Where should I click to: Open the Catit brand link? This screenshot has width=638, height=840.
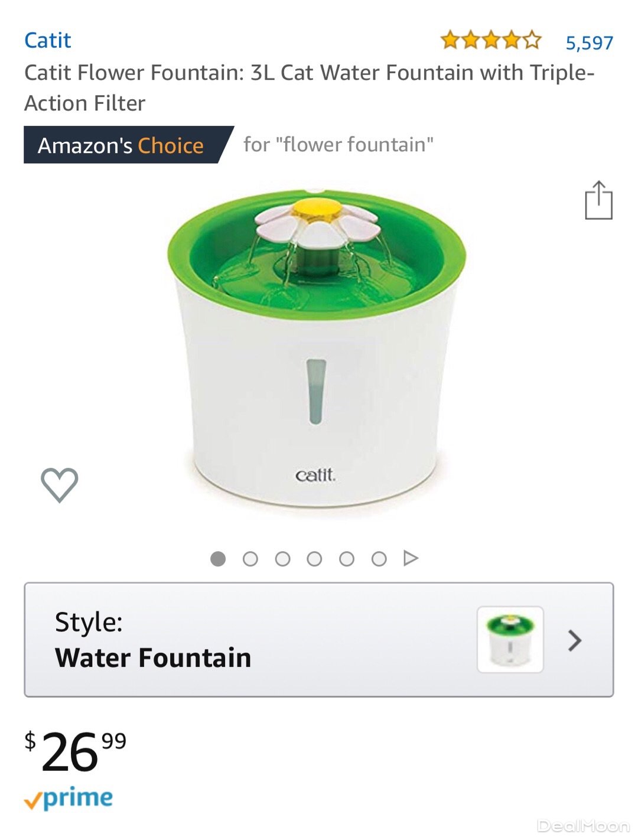click(47, 40)
